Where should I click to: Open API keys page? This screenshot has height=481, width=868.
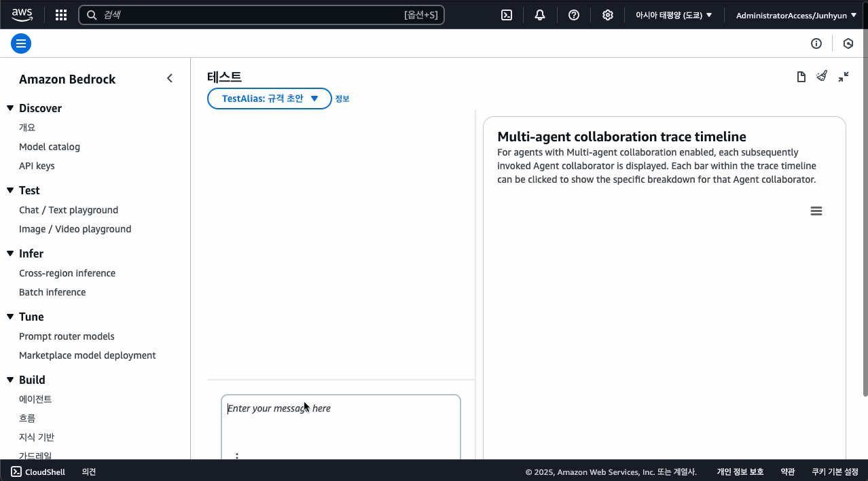[x=37, y=166]
